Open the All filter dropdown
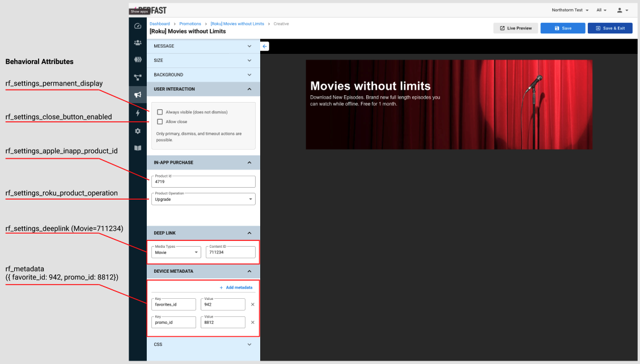This screenshot has height=364, width=640. (601, 10)
